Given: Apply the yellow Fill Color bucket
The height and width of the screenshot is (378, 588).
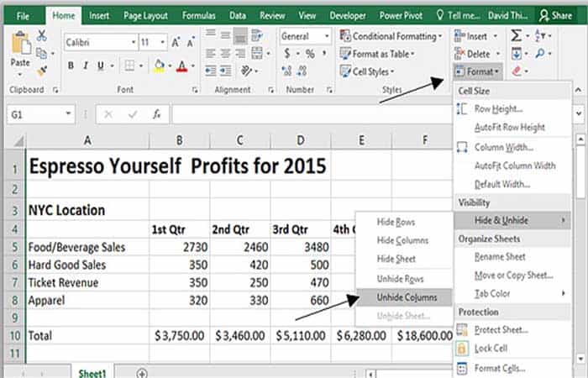Looking at the screenshot, I should click(x=160, y=66).
